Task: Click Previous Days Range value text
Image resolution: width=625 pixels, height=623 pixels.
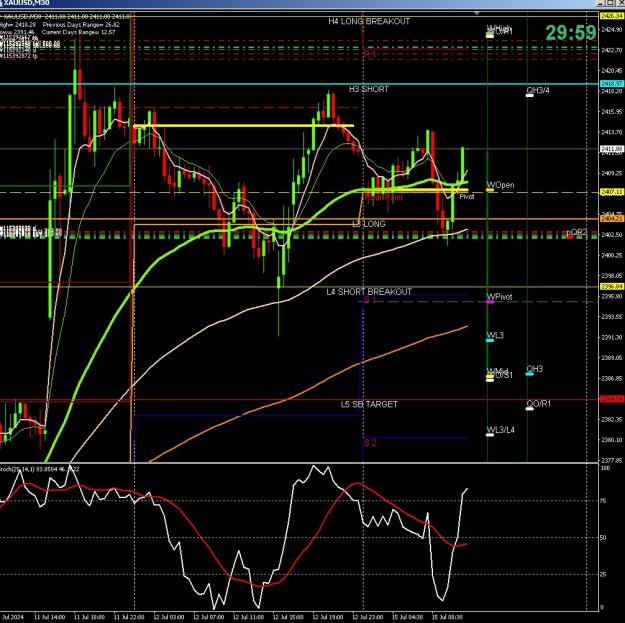Action: [81, 25]
